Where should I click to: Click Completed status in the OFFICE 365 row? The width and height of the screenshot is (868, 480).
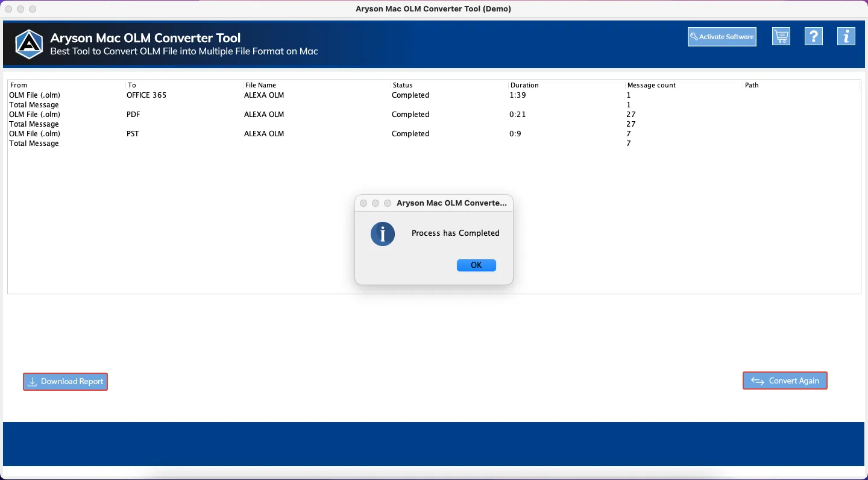tap(410, 95)
